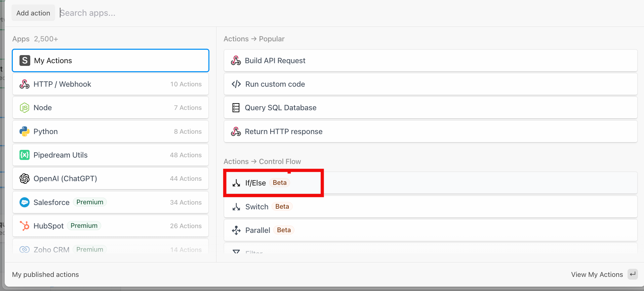644x291 pixels.
Task: Focus the Search apps input field
Action: 350,13
